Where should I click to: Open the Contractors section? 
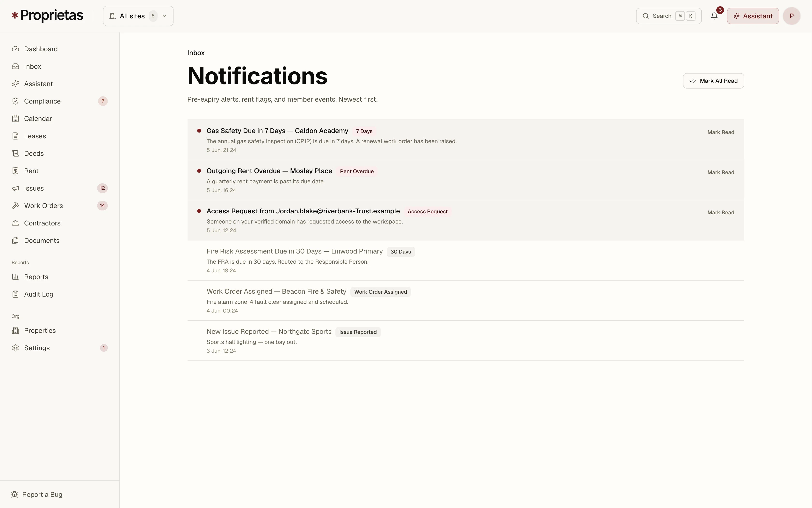tap(60, 223)
